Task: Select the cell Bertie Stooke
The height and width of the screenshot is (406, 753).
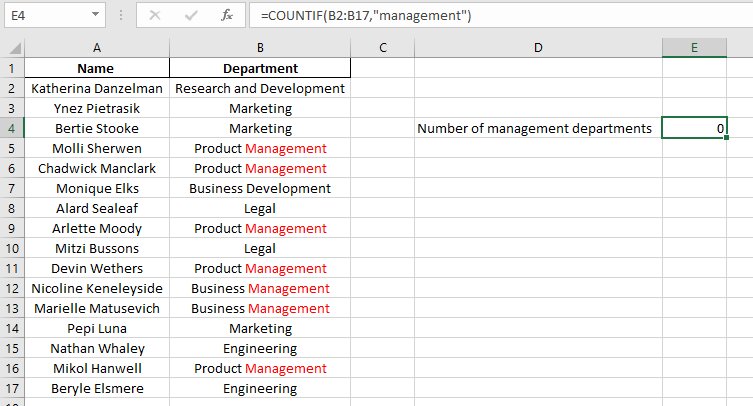Action: coord(97,128)
